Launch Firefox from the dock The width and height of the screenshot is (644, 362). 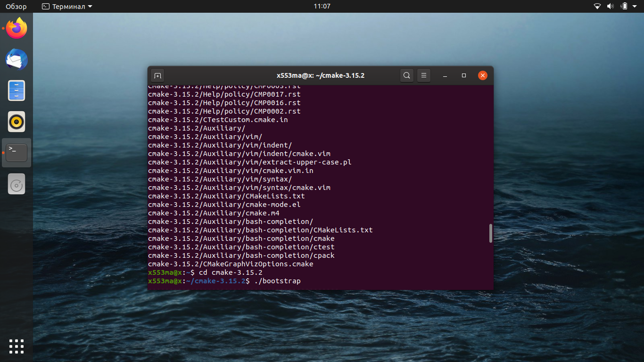pos(17,28)
